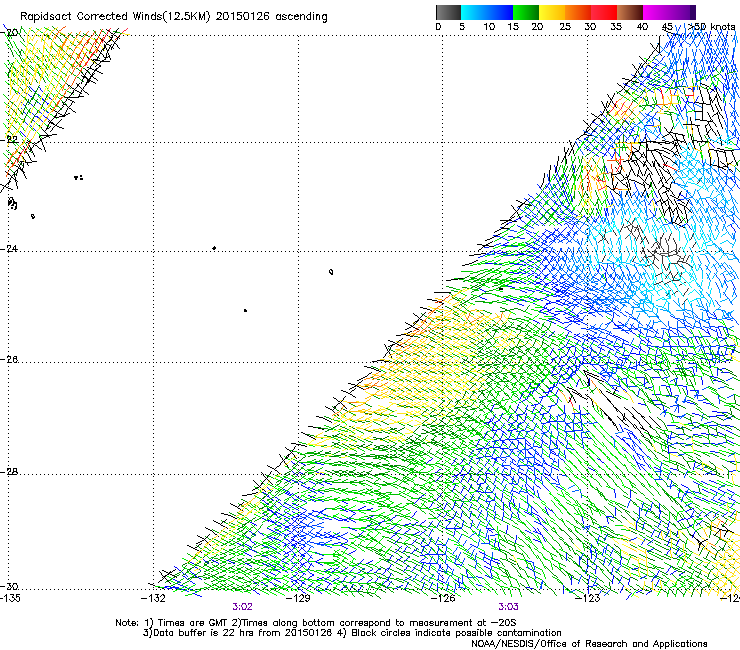Click the cyan-blue 5-15 knots legend segment
Screen dimensions: 740x650
(487, 12)
